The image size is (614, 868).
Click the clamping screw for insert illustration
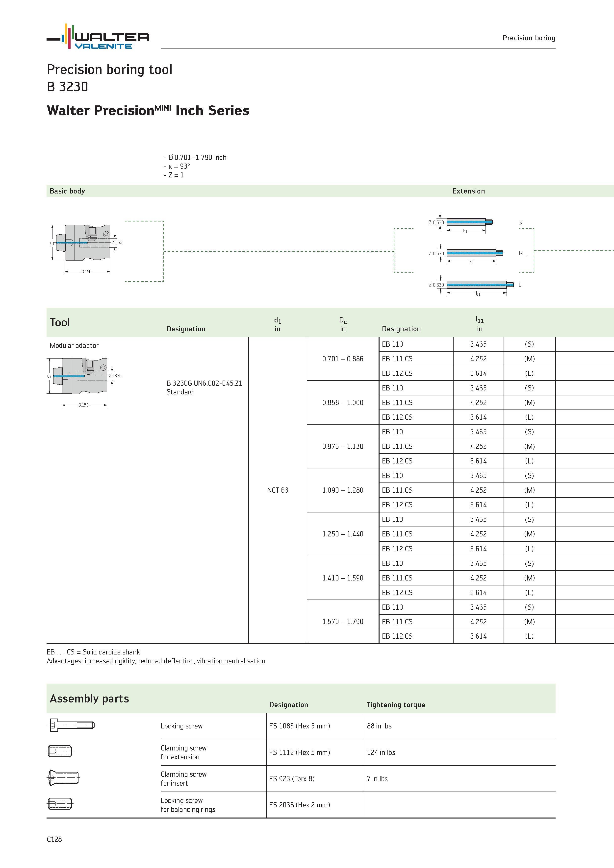point(64,778)
